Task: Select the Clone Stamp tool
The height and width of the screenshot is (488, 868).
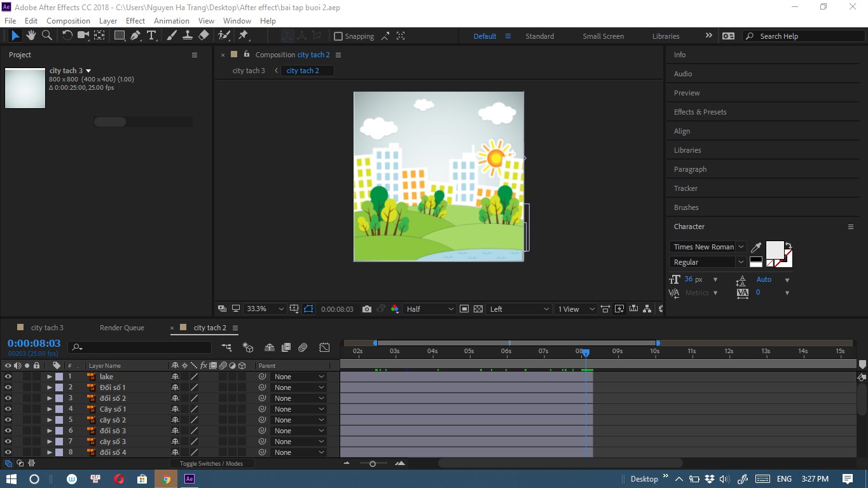Action: coord(188,36)
